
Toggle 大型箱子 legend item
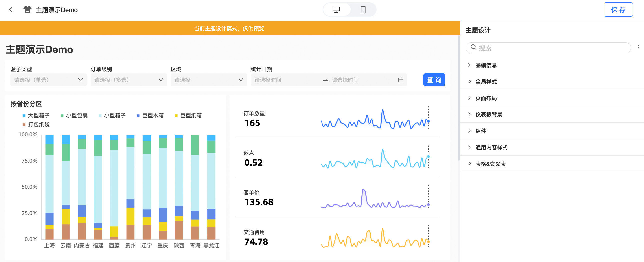click(x=36, y=115)
